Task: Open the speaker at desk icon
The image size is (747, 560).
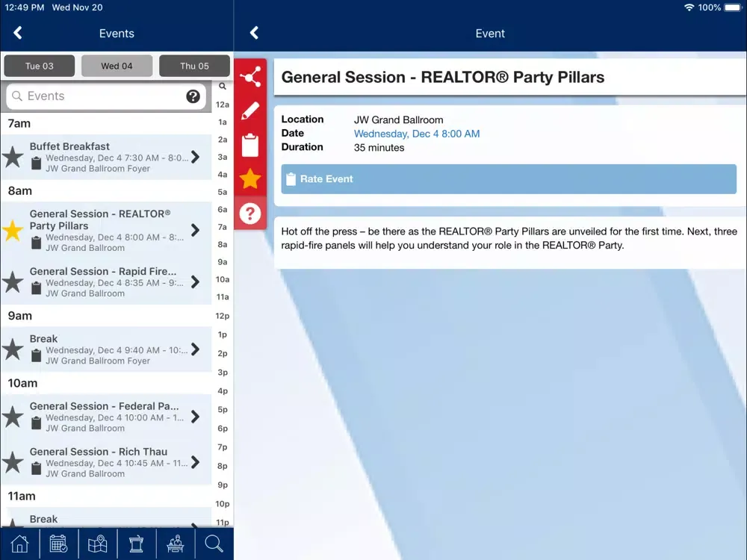Action: coord(176,544)
